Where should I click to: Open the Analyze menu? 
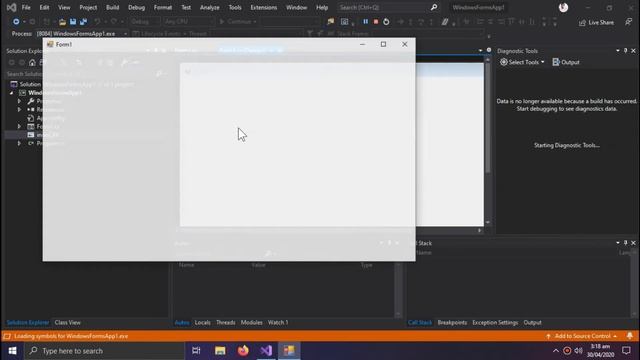click(209, 7)
